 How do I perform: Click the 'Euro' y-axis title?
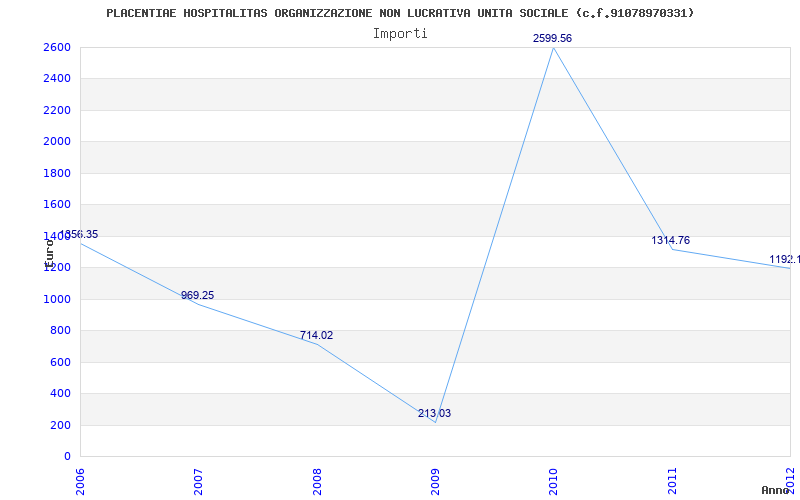coord(49,254)
